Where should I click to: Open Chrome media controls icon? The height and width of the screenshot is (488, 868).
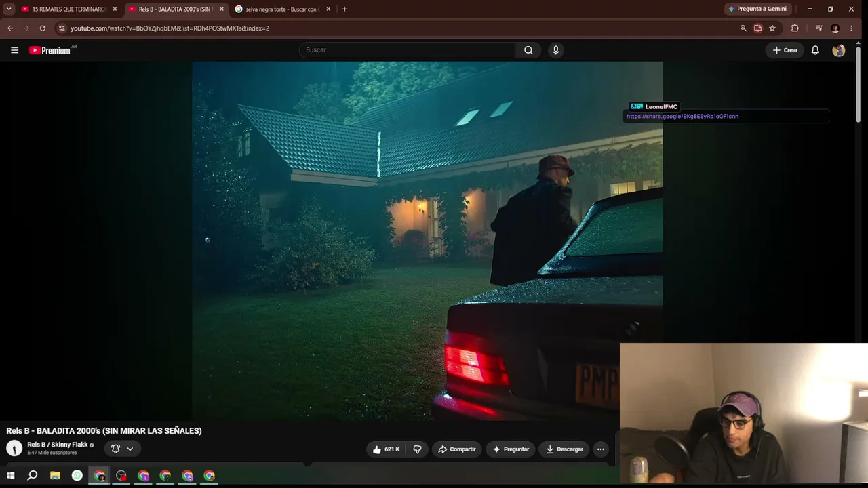pyautogui.click(x=819, y=28)
